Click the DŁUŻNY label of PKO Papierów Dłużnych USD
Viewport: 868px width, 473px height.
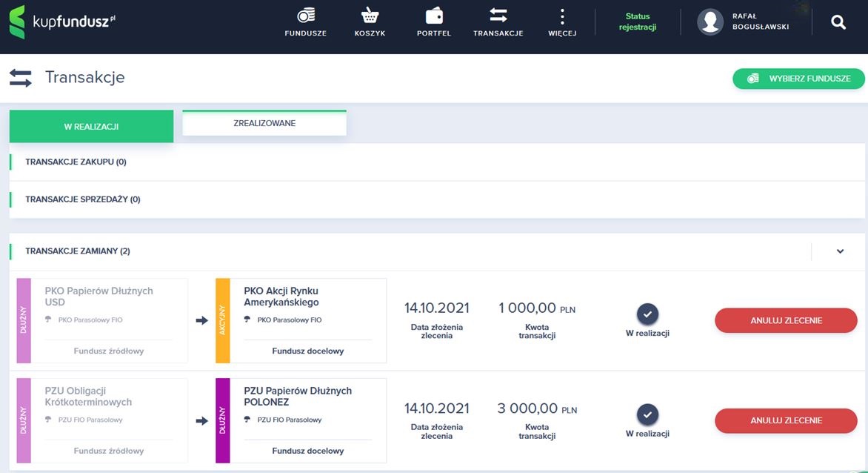pos(24,321)
